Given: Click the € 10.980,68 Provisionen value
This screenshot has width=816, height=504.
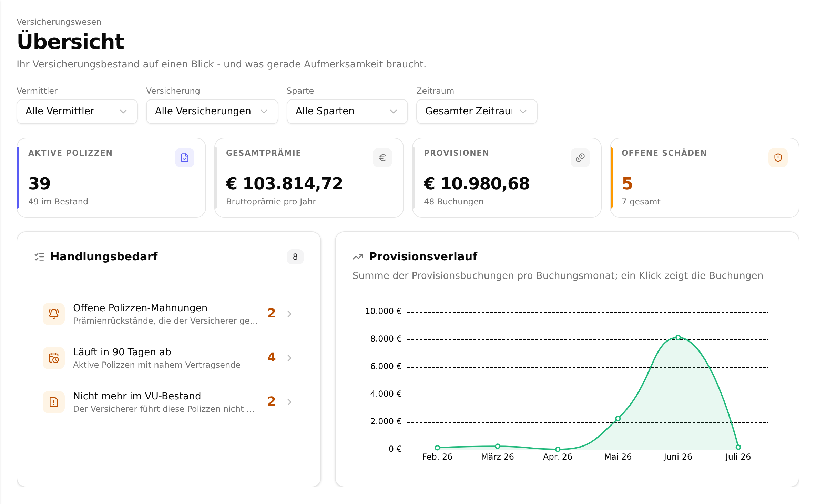Looking at the screenshot, I should tap(477, 183).
